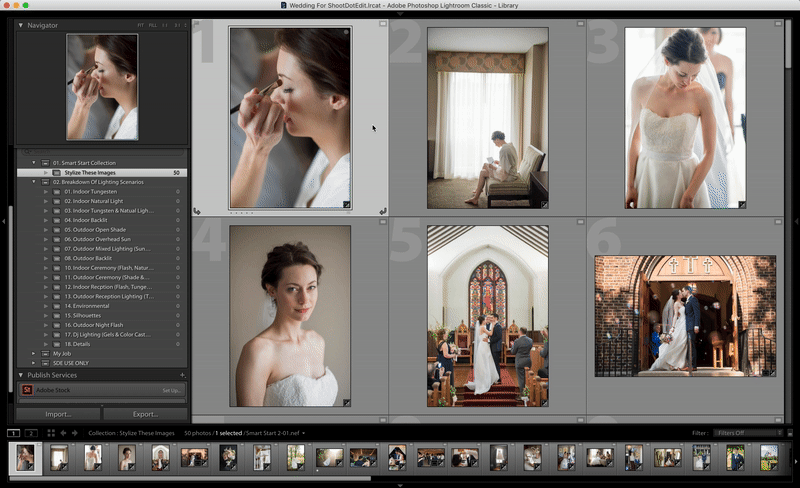Collapse Breakdown Of Lighting Scenarios set
This screenshot has height=488, width=800.
[33, 182]
